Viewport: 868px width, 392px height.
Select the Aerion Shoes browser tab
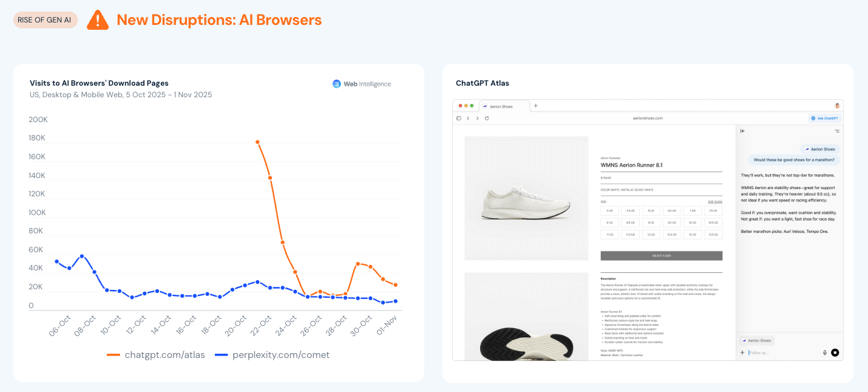501,106
